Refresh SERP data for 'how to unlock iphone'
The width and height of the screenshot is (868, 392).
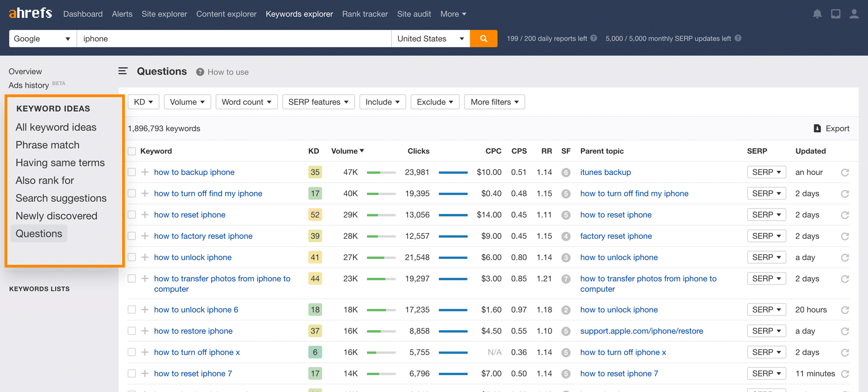click(x=845, y=258)
